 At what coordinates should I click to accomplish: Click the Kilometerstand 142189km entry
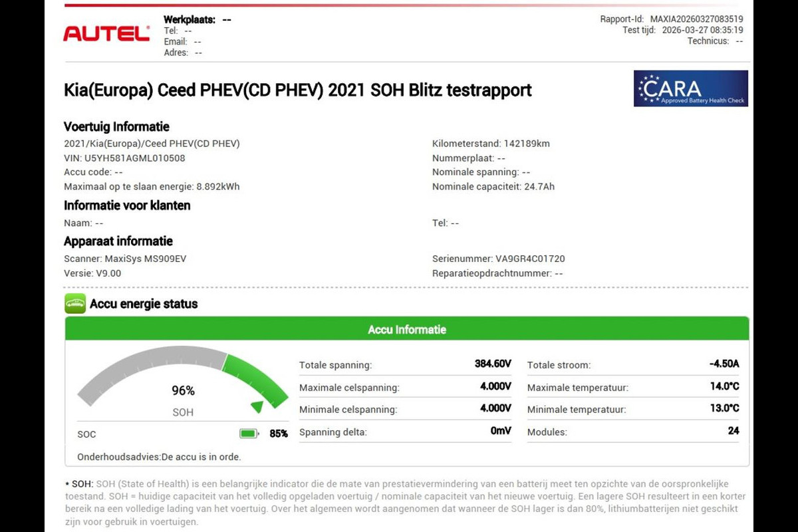(x=491, y=144)
